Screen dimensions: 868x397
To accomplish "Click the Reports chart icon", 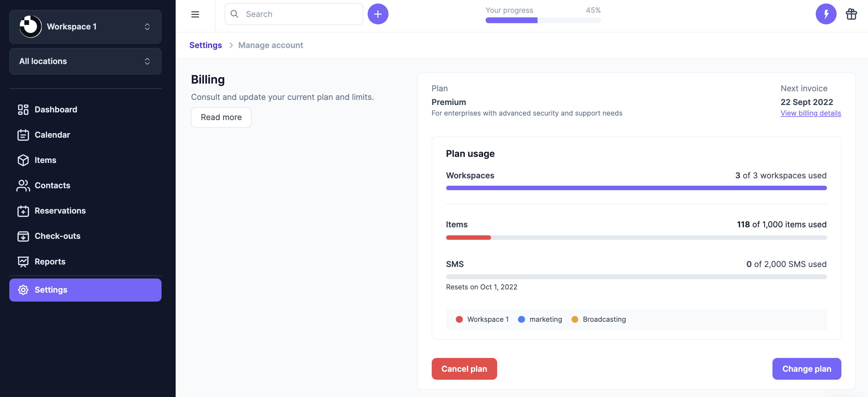I will pos(23,262).
